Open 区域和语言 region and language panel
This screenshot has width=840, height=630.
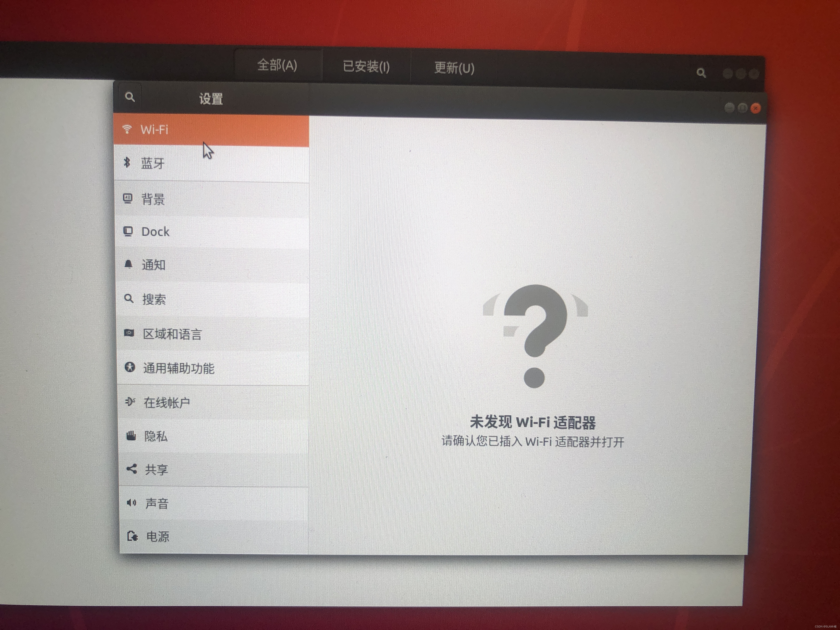click(172, 334)
